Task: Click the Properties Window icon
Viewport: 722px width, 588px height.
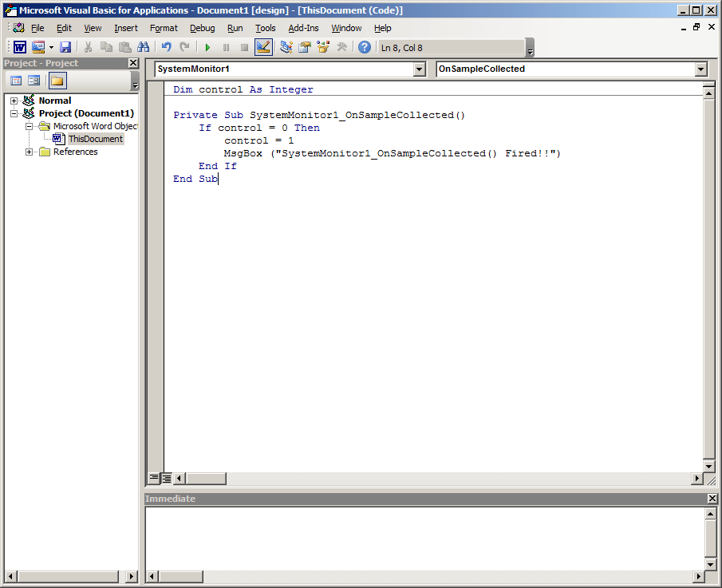Action: point(304,46)
